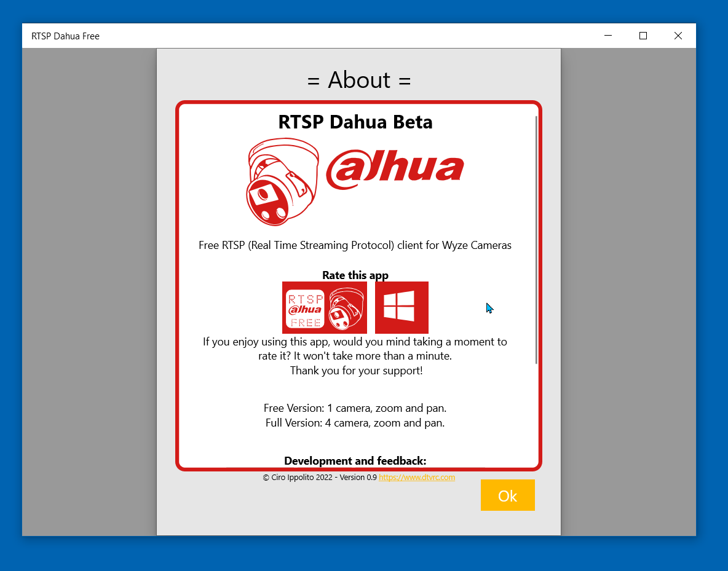Open the Windows Store logo tile

(x=402, y=307)
